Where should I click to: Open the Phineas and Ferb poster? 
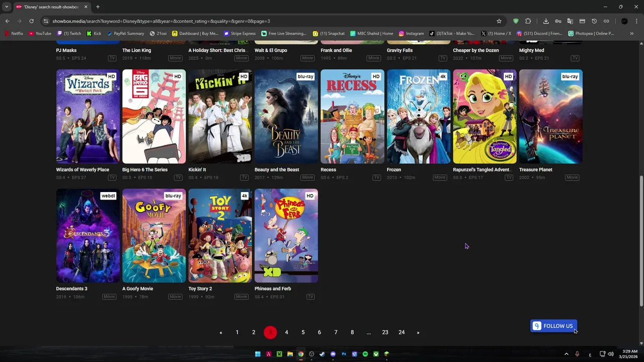coord(286,235)
